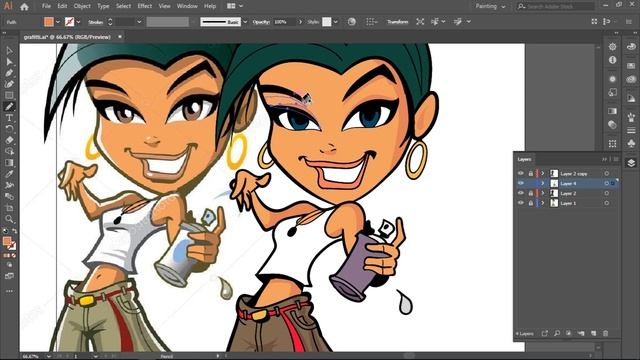The image size is (640, 360).
Task: Unlock Layer 2 padlock
Action: pos(531,193)
